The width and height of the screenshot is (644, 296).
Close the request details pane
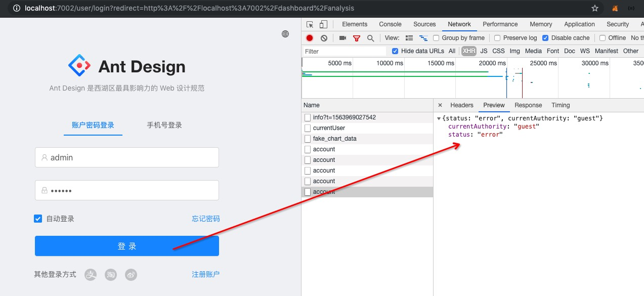440,105
